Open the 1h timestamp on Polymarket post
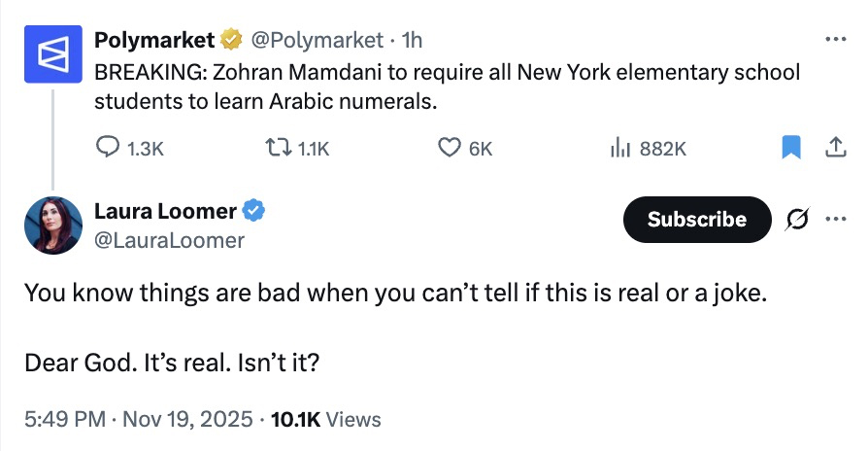 412,40
